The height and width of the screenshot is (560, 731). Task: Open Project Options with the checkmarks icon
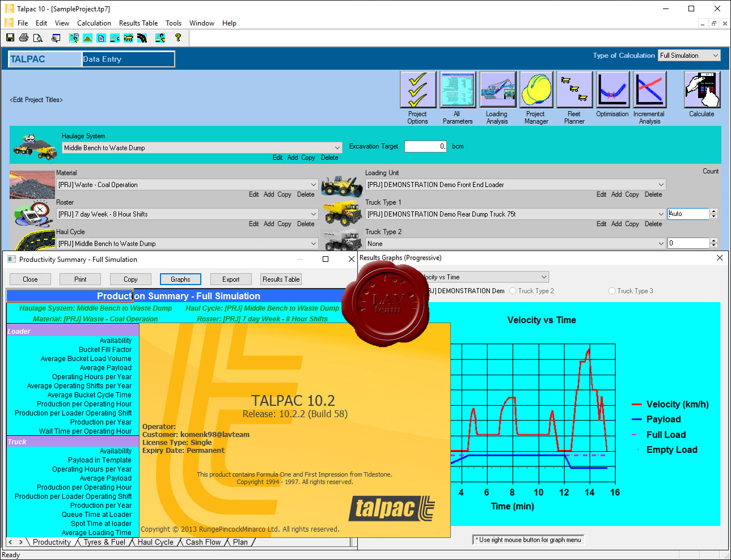[418, 90]
